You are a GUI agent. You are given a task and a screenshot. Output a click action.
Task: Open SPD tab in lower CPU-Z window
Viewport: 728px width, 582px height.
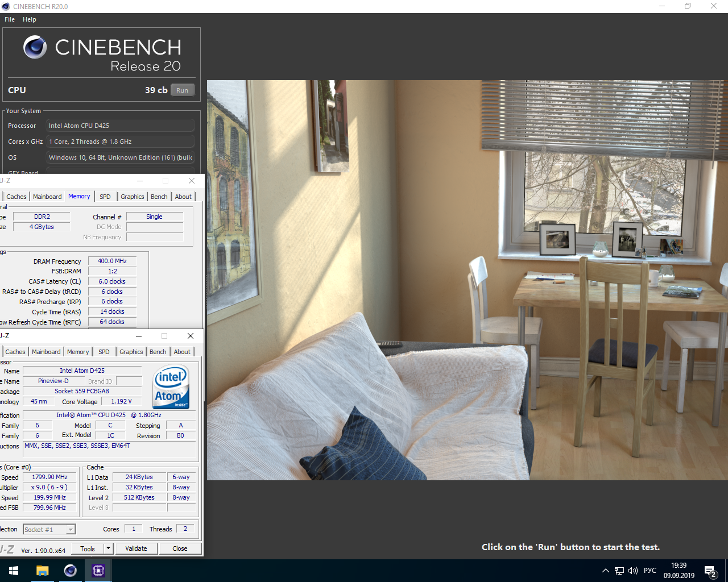(104, 352)
